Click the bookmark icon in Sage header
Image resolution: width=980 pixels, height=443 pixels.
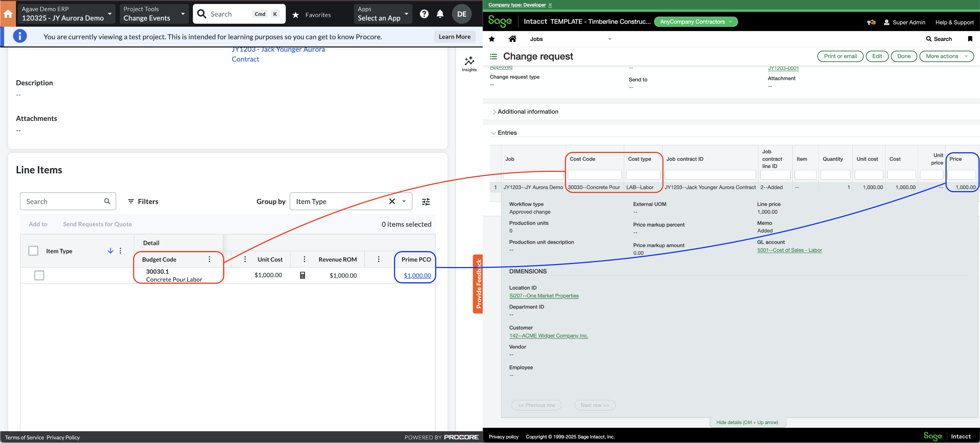(x=970, y=39)
